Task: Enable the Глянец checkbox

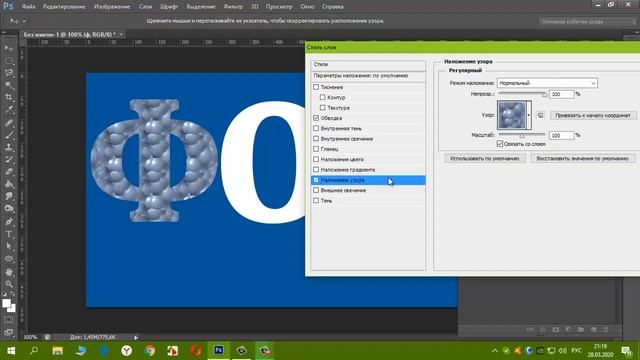Action: pos(316,149)
